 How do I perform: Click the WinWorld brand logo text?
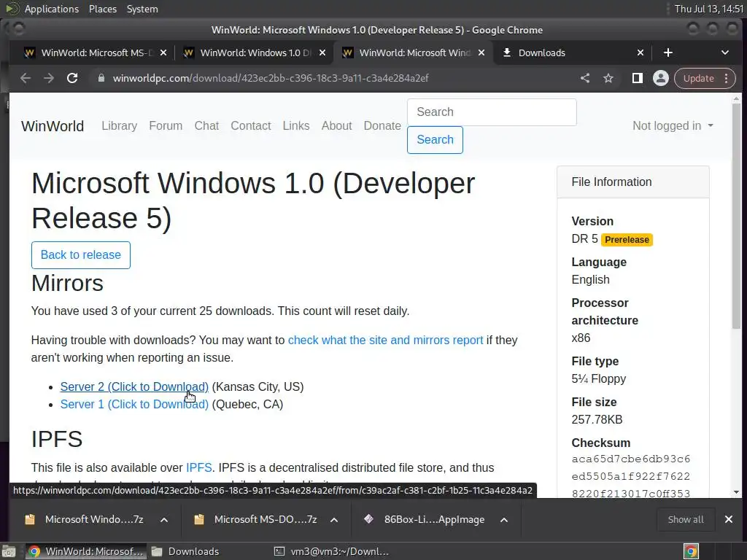53,125
